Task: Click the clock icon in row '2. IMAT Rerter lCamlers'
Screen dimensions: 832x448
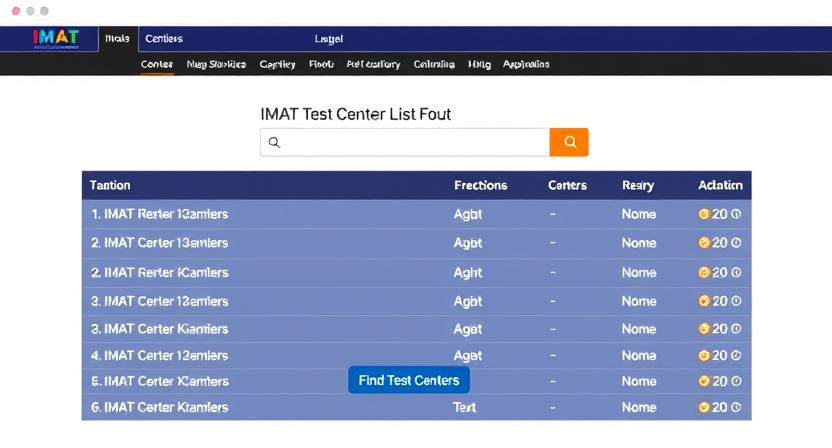Action: pos(736,272)
